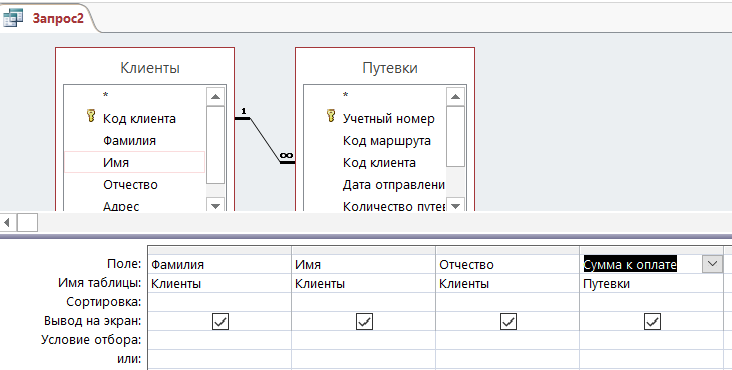This screenshot has width=732, height=370.
Task: Open the Сумма к оплате field dropdown
Action: pos(712,264)
